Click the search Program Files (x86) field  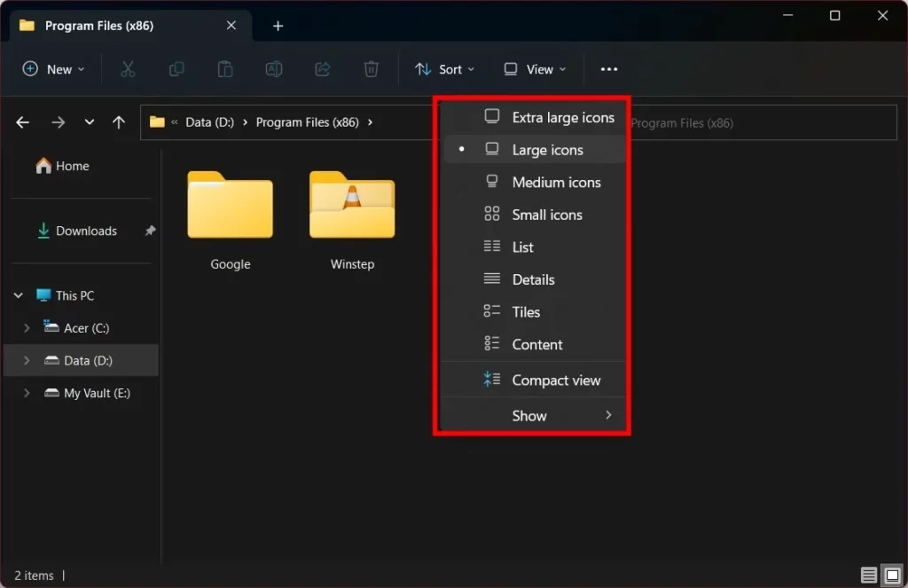[x=763, y=122]
